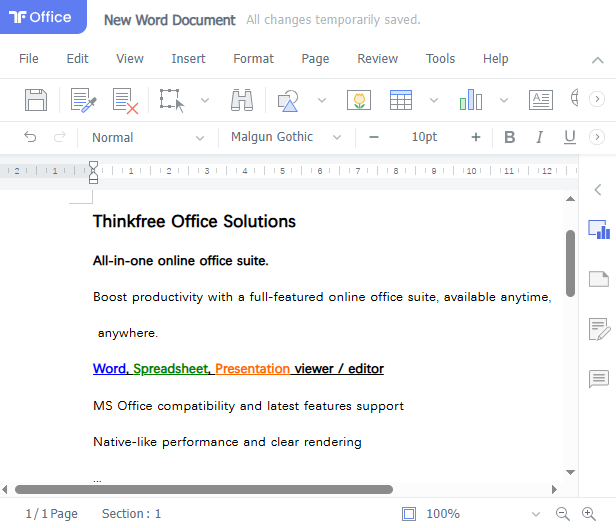Open the Review menu
This screenshot has height=528, width=616.
(377, 59)
